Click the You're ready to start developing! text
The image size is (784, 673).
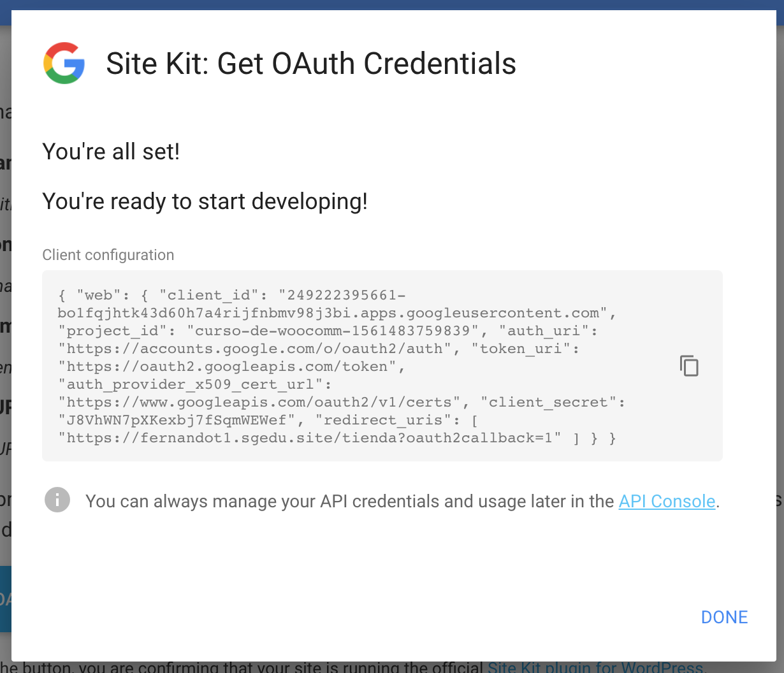(205, 201)
